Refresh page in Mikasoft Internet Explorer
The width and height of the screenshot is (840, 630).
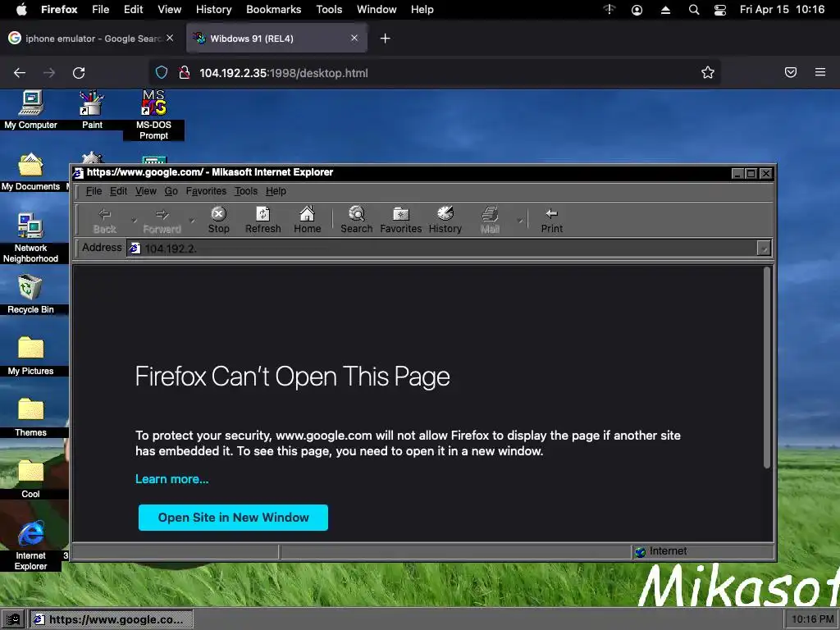(x=263, y=220)
